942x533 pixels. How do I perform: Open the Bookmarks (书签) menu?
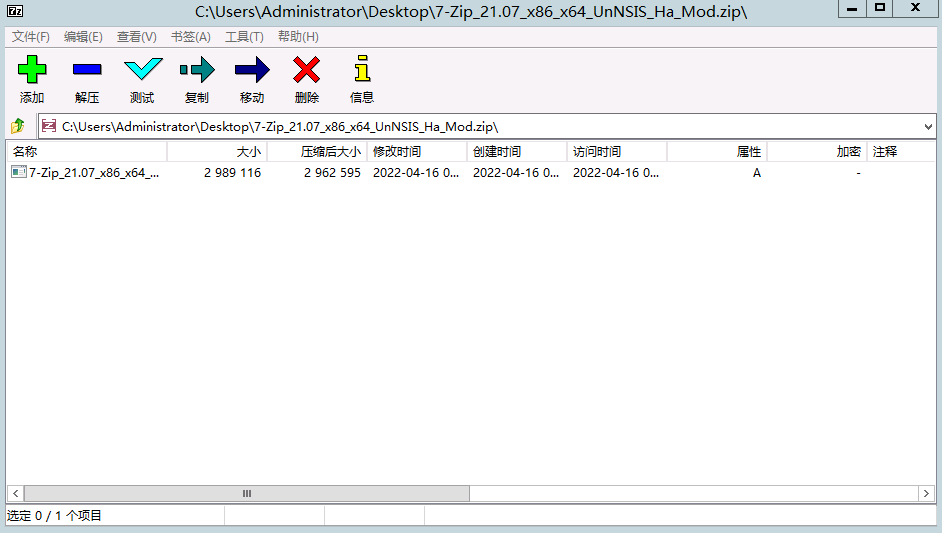pos(190,37)
